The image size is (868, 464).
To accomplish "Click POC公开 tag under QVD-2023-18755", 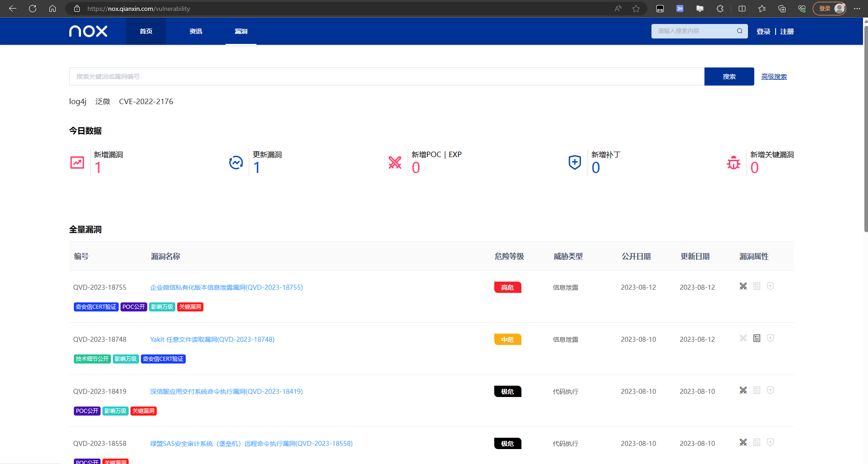I will click(134, 307).
